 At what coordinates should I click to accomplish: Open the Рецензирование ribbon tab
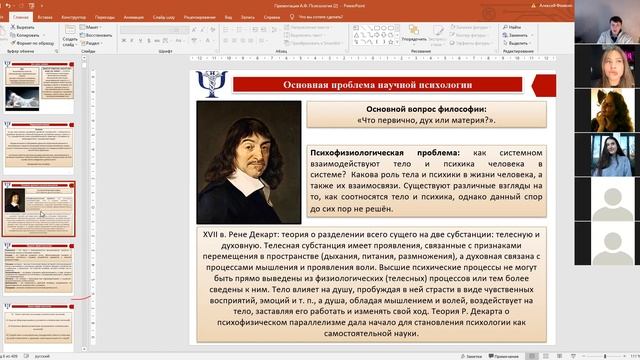(200, 17)
